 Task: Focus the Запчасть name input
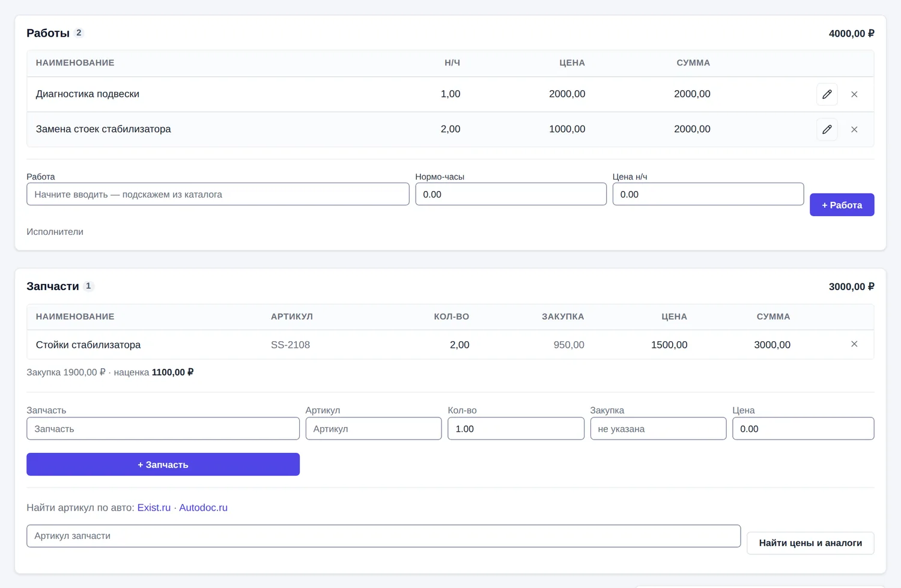click(163, 429)
